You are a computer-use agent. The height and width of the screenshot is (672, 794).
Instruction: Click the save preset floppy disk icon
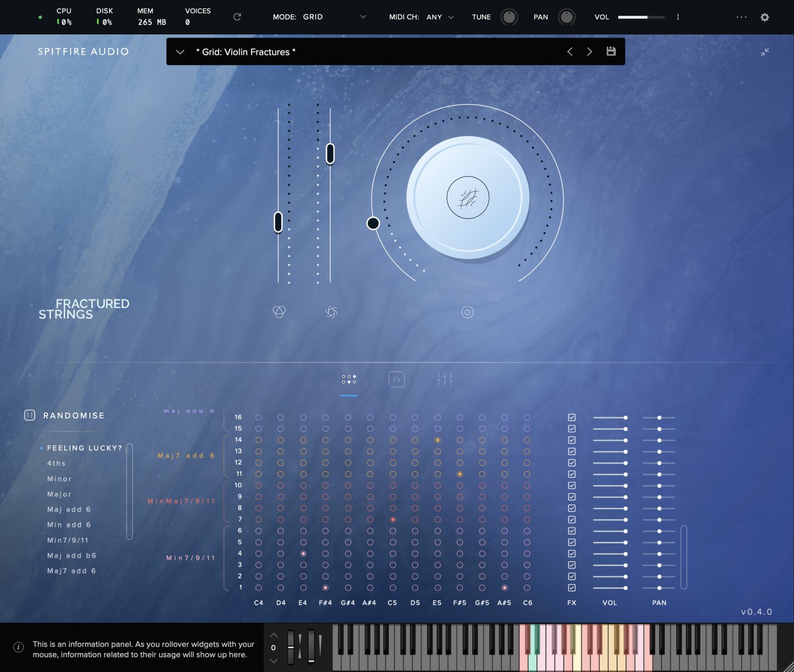(x=611, y=51)
